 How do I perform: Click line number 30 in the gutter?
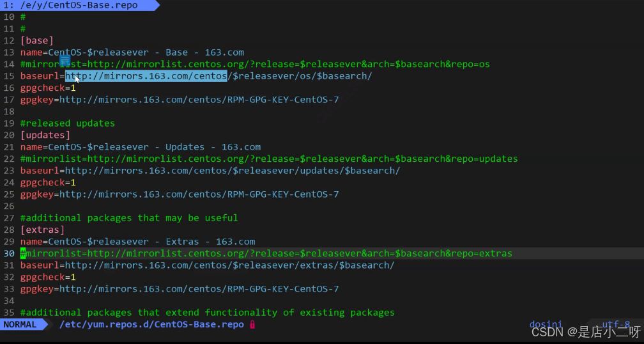coord(9,254)
